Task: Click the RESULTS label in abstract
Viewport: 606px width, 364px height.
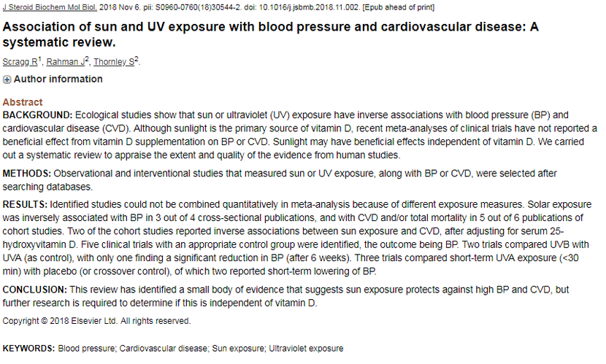Action: click(x=25, y=204)
